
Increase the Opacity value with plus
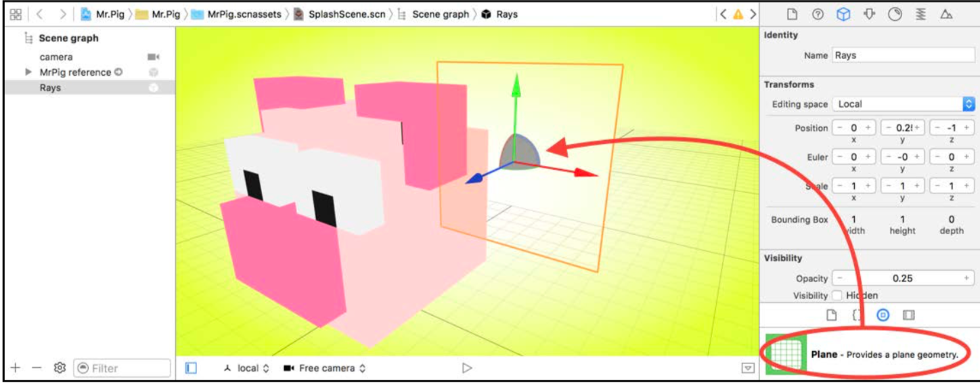click(967, 278)
